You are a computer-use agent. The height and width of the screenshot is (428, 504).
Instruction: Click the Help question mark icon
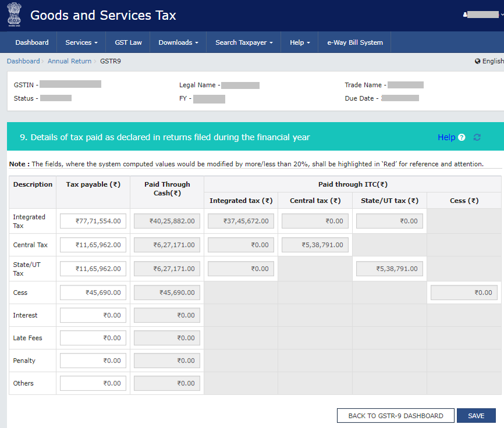tap(462, 138)
